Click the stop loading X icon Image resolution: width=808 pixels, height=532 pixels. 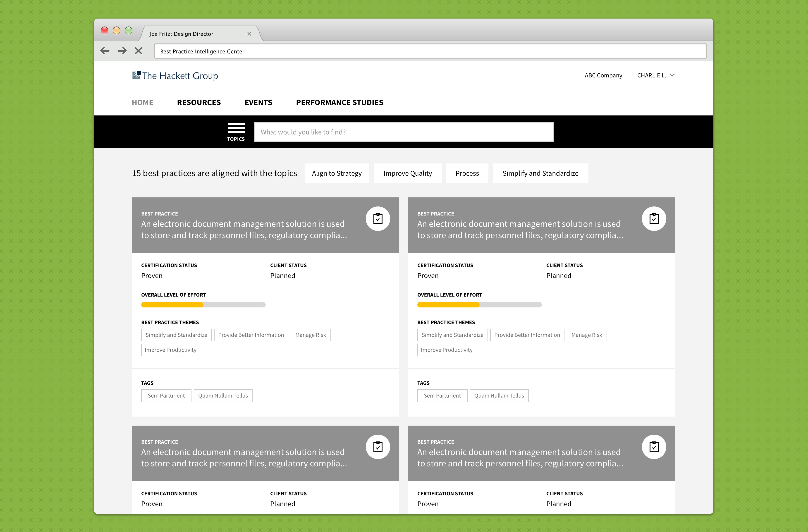(x=139, y=51)
